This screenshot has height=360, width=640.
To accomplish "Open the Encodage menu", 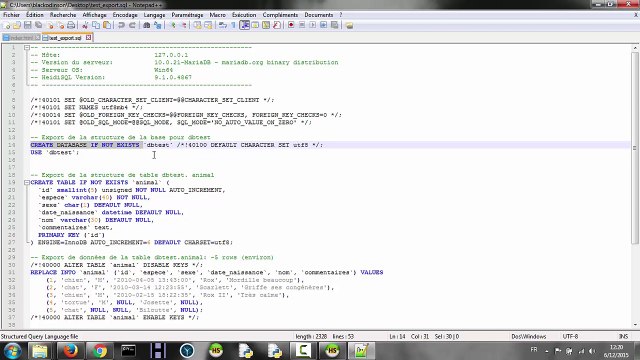I will tap(125, 15).
